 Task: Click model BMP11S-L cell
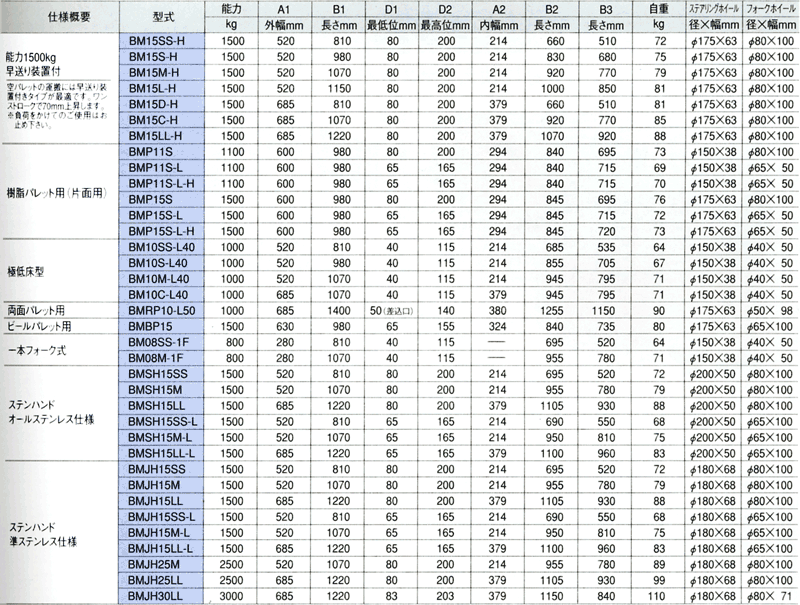(162, 168)
